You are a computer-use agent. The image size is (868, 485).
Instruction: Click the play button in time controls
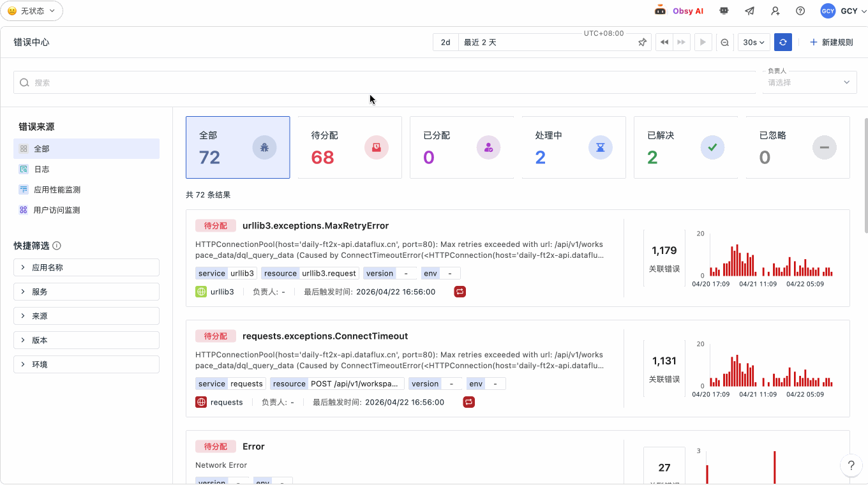tap(703, 42)
